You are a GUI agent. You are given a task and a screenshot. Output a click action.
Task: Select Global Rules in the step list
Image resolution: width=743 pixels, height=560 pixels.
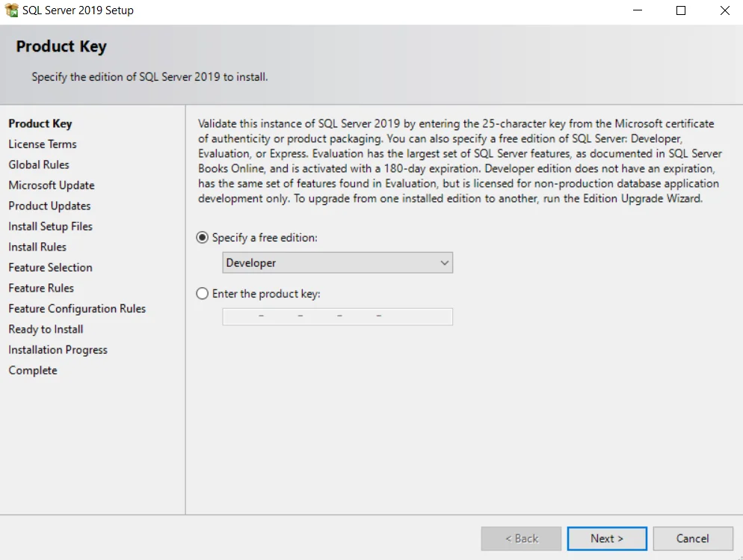(x=39, y=164)
